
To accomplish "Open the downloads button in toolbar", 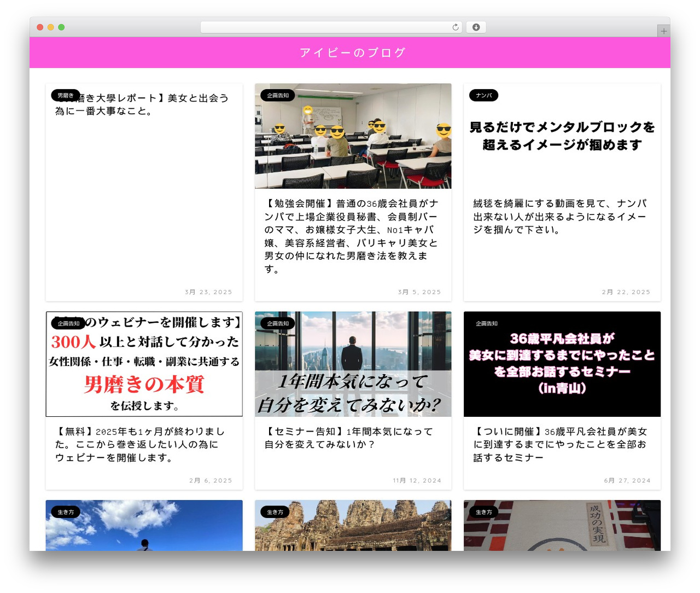I will tap(476, 27).
